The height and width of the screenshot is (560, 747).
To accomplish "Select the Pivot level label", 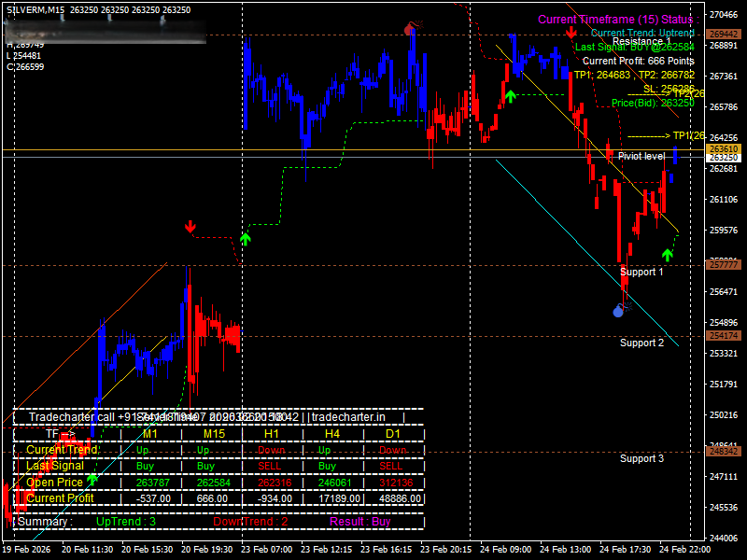I will click(x=641, y=156).
